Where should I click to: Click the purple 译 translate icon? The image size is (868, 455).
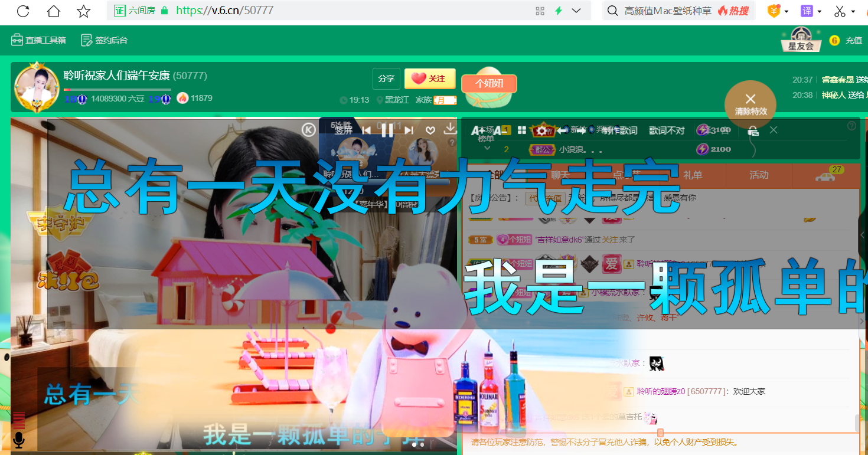pyautogui.click(x=807, y=11)
